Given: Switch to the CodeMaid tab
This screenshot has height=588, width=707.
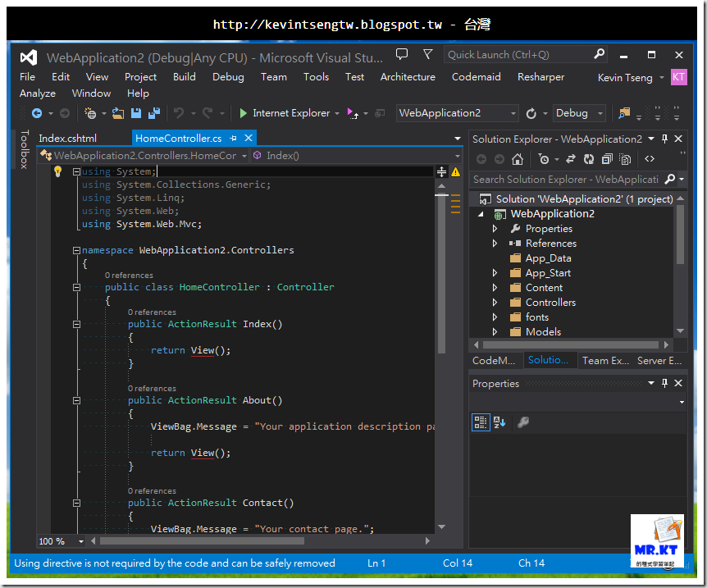Looking at the screenshot, I should tap(494, 361).
